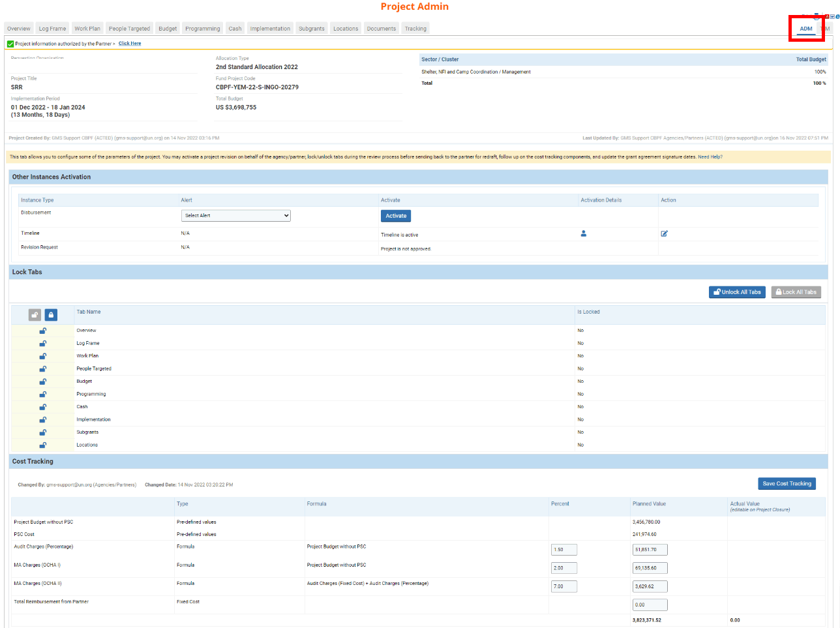The height and width of the screenshot is (628, 840).
Task: Follow the Click Here link
Action: (x=130, y=44)
